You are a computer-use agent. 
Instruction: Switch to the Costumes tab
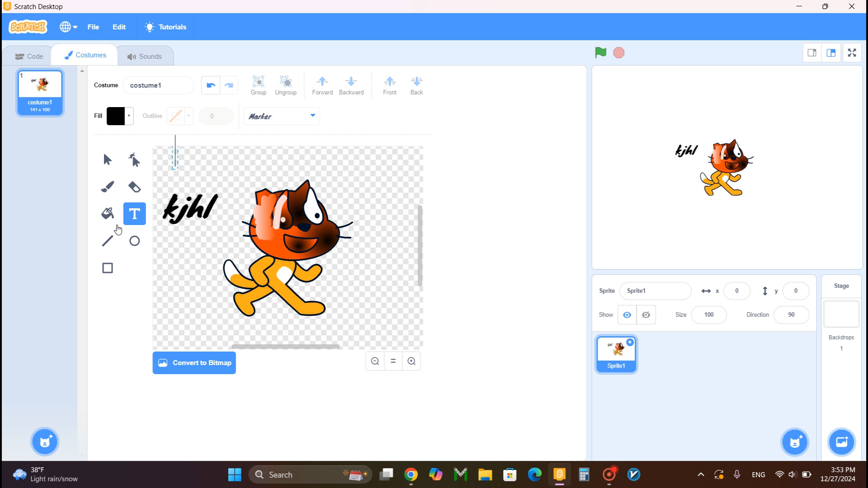[x=85, y=55]
